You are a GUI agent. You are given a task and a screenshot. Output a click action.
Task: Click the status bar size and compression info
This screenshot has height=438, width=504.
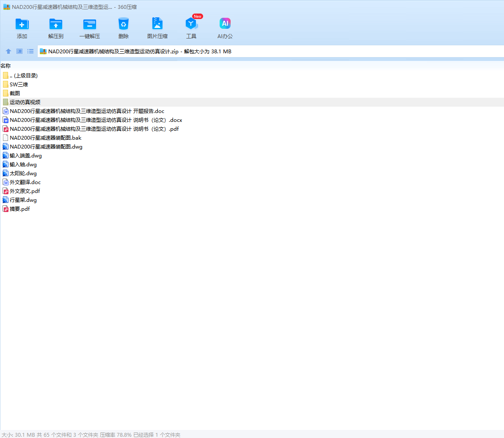coord(91,435)
